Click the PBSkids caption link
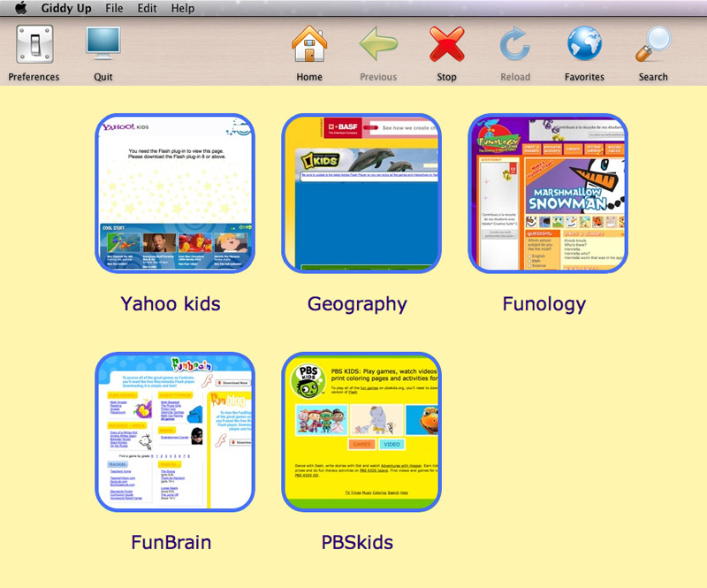Image resolution: width=707 pixels, height=588 pixels. point(357,542)
